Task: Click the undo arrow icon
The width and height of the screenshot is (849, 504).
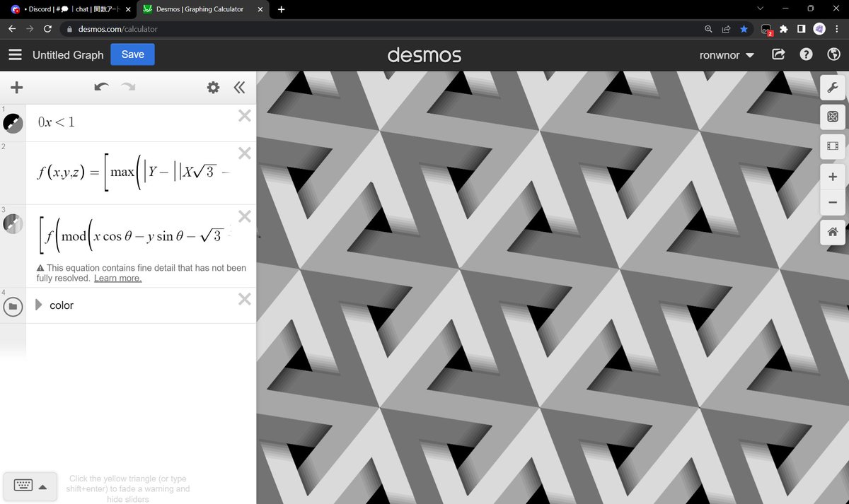Action: coord(101,87)
